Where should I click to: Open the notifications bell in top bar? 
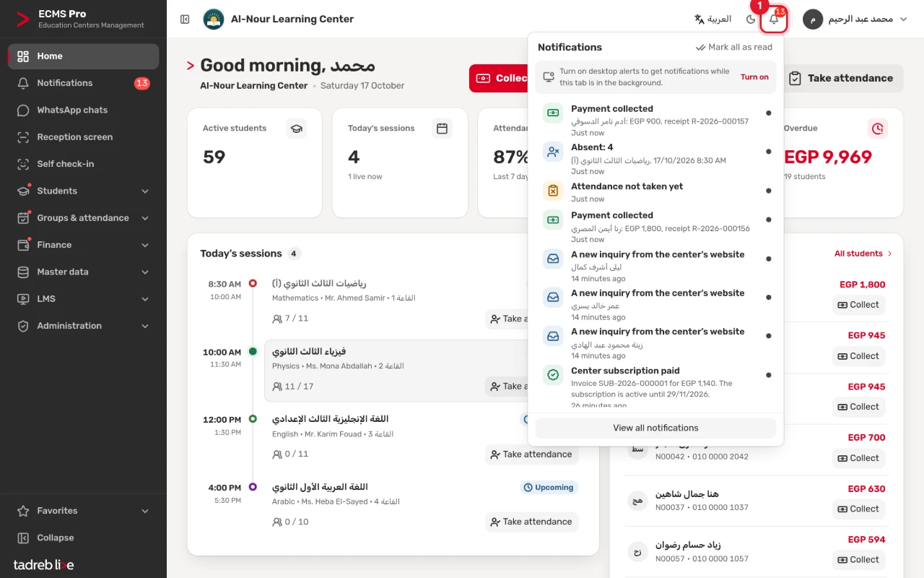coord(774,20)
